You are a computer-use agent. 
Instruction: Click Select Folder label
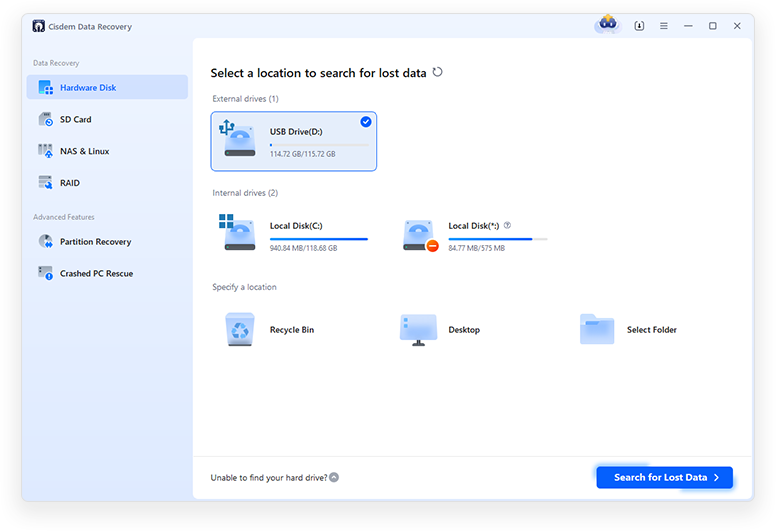tap(652, 330)
